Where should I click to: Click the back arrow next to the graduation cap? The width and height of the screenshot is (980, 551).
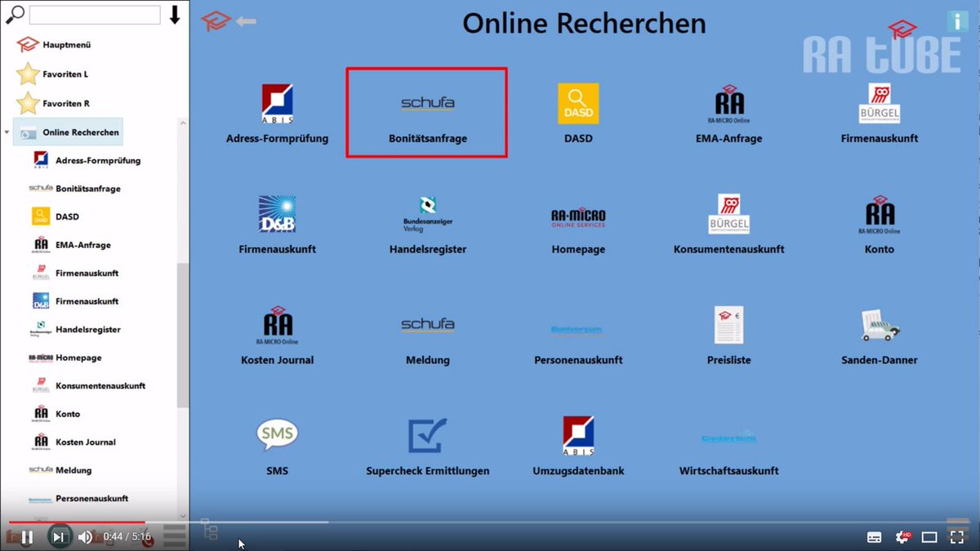246,21
